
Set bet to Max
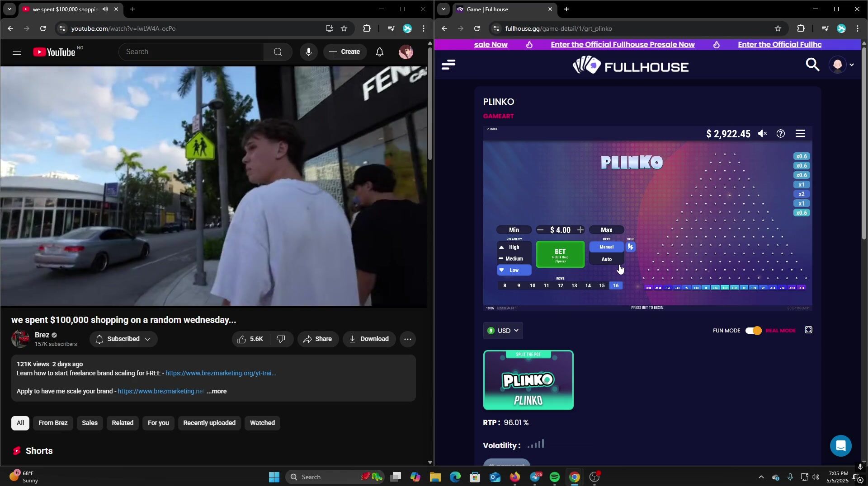coord(607,230)
